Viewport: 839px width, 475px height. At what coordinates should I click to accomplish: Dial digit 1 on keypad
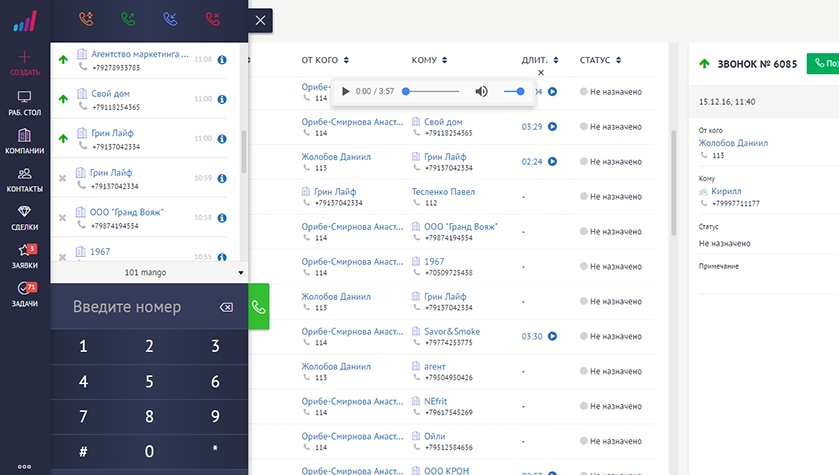(83, 346)
